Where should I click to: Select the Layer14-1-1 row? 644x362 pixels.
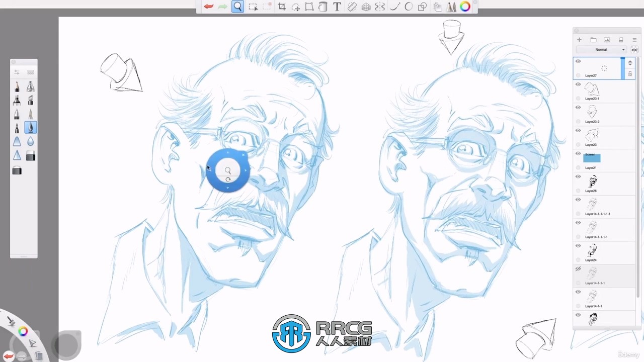click(605, 299)
